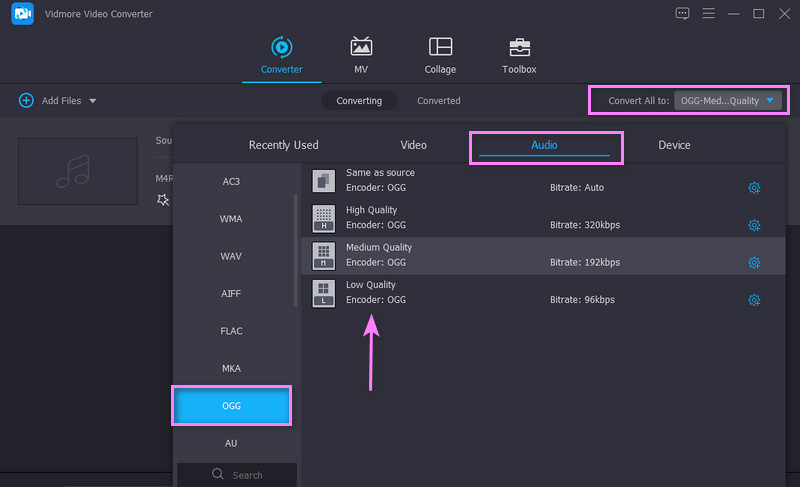
Task: Click the Add Files plus icon
Action: point(26,101)
